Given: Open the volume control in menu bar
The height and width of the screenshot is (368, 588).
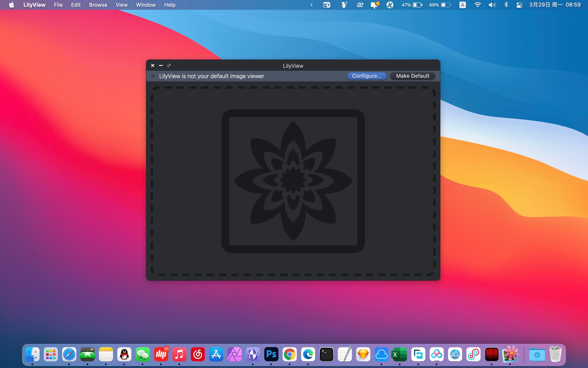Looking at the screenshot, I should coord(492,5).
